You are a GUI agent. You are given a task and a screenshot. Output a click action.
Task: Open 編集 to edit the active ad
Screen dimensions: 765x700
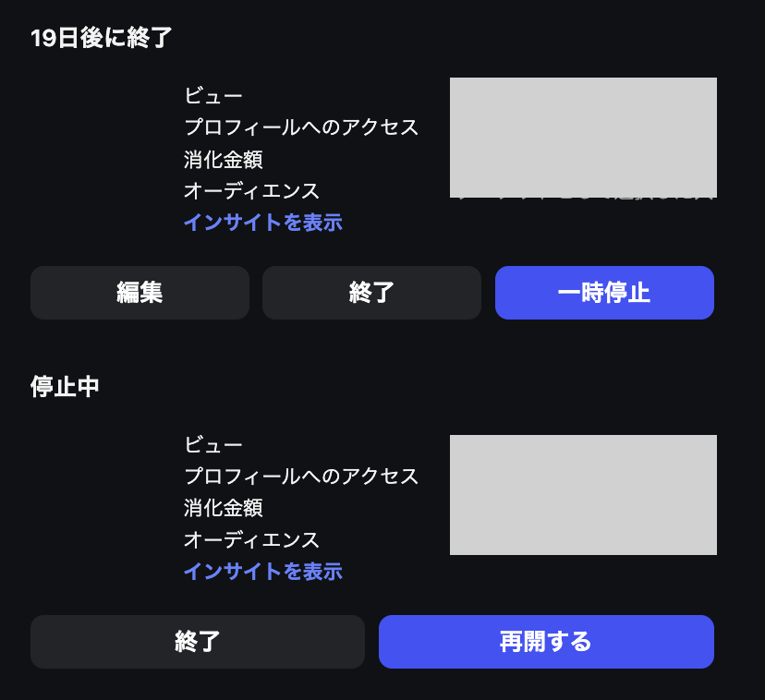tap(140, 293)
